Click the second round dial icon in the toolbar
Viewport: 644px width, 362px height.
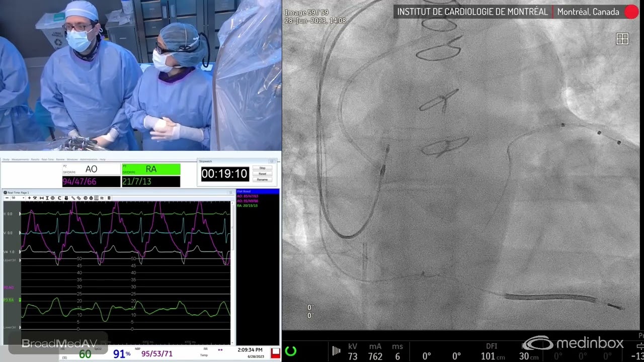(x=91, y=198)
